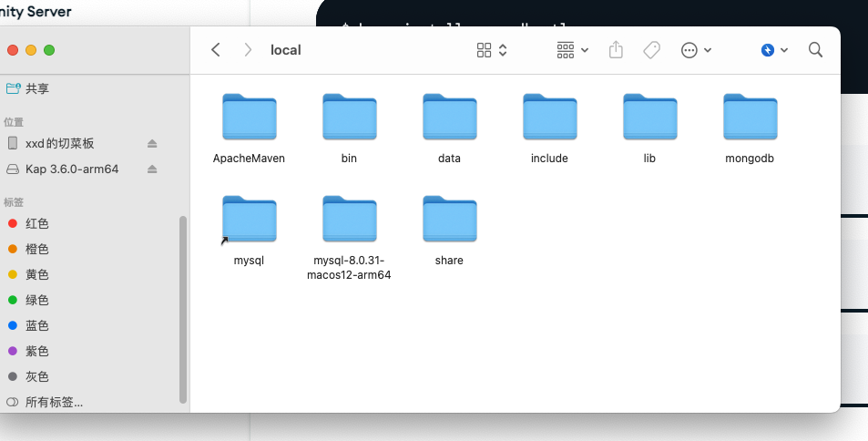Viewport: 868px width, 441px height.
Task: Show all tags with 所有标签…
Action: [x=53, y=402]
